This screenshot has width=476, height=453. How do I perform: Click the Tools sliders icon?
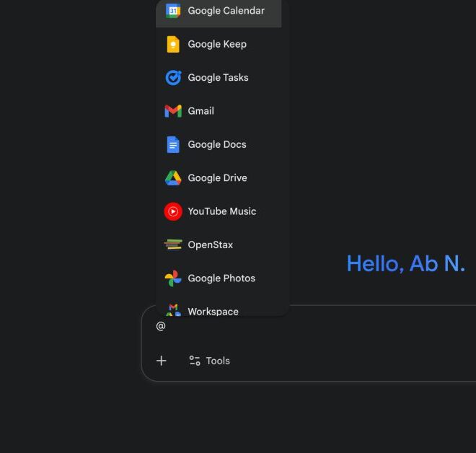coord(194,361)
